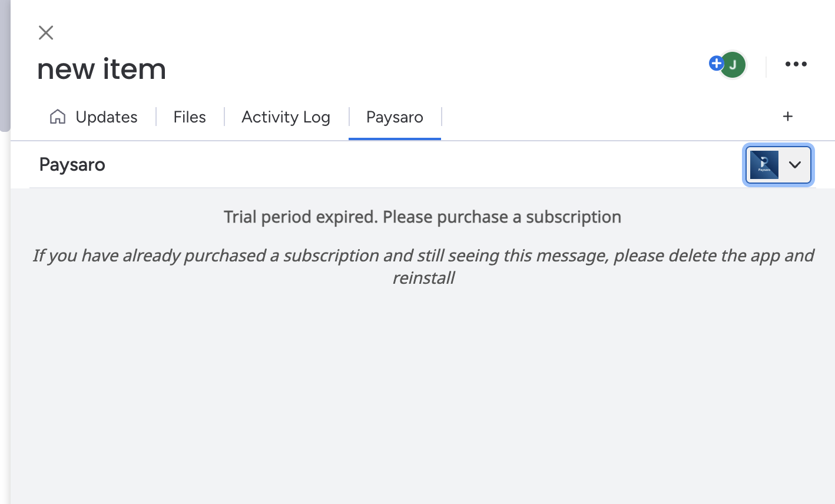Viewport: 835px width, 504px height.
Task: Open the Activity Log tab
Action: coord(286,117)
